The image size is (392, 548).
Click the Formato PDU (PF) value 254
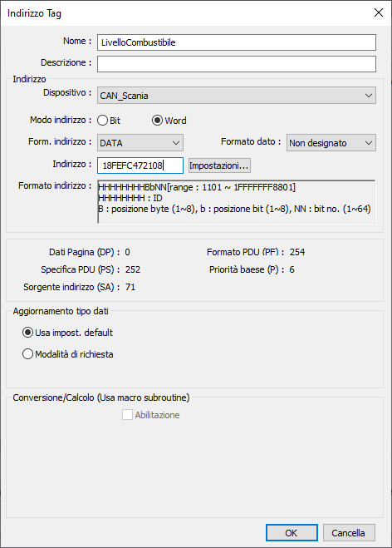pyautogui.click(x=297, y=252)
